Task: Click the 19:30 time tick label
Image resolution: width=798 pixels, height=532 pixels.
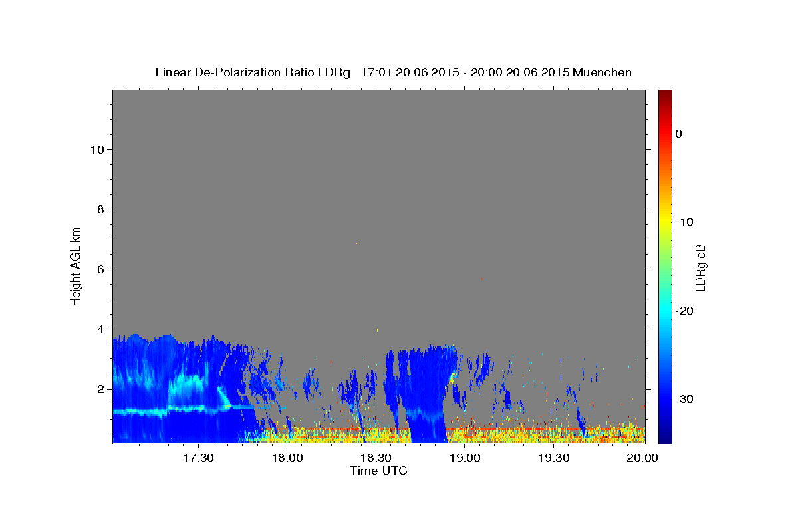Action: point(553,458)
